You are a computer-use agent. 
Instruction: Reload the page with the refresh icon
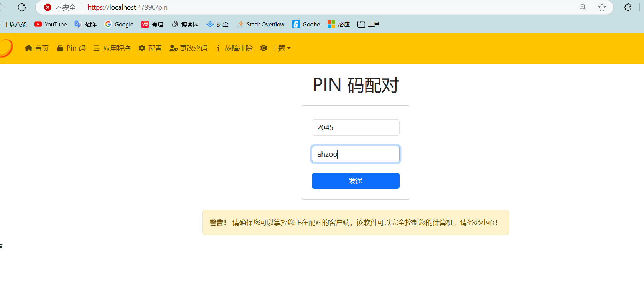[22, 7]
